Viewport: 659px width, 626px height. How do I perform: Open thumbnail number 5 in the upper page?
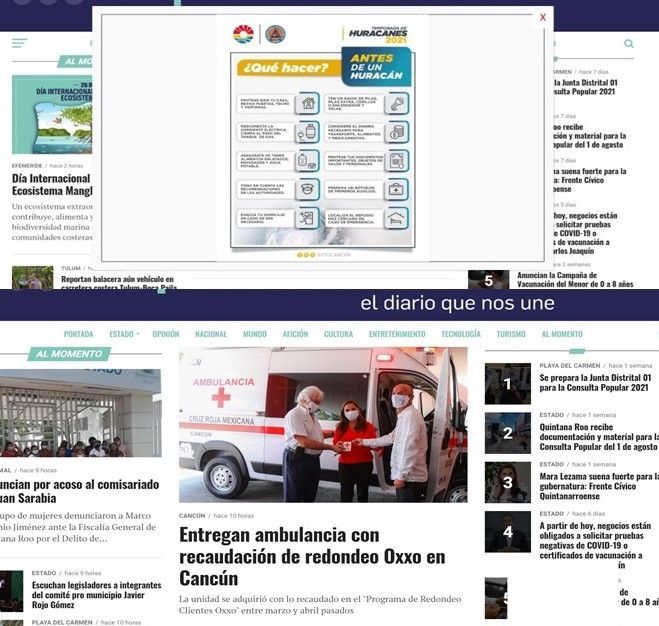[488, 280]
